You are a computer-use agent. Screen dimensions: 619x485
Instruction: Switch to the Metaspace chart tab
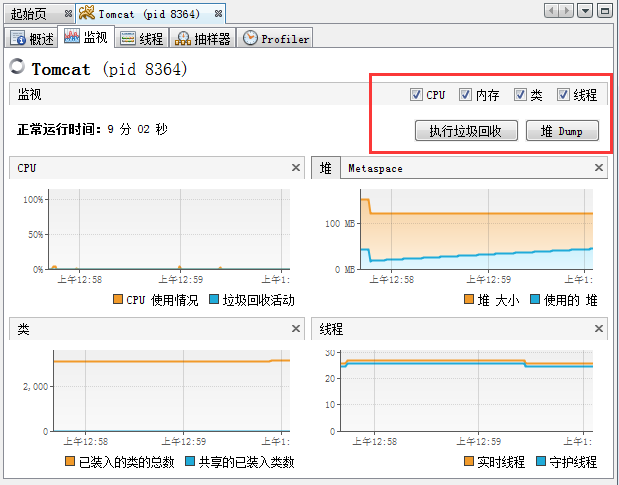point(375,169)
